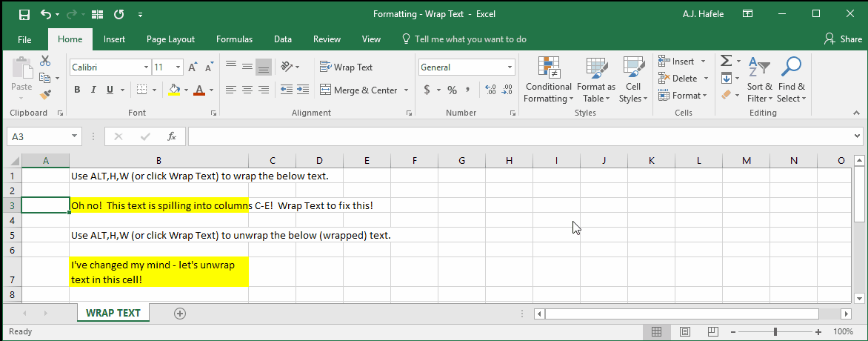Screen dimensions: 868x341
Task: Open the Fill down icon
Action: pos(727,78)
